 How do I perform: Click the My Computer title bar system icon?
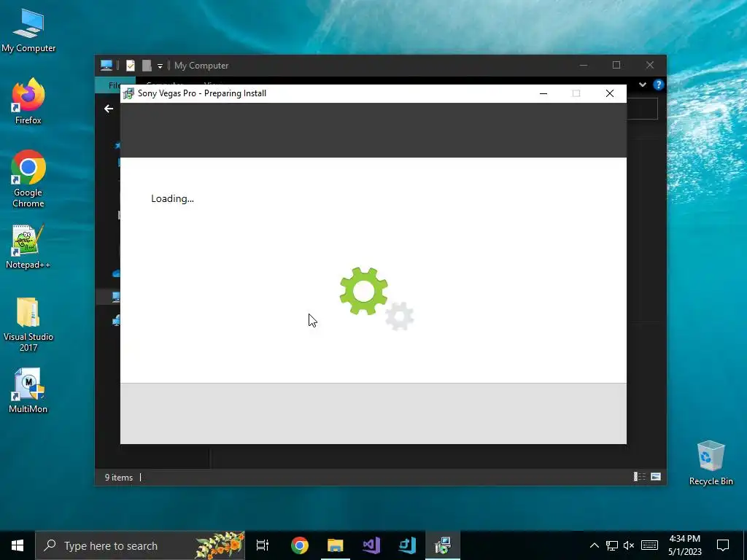point(107,65)
